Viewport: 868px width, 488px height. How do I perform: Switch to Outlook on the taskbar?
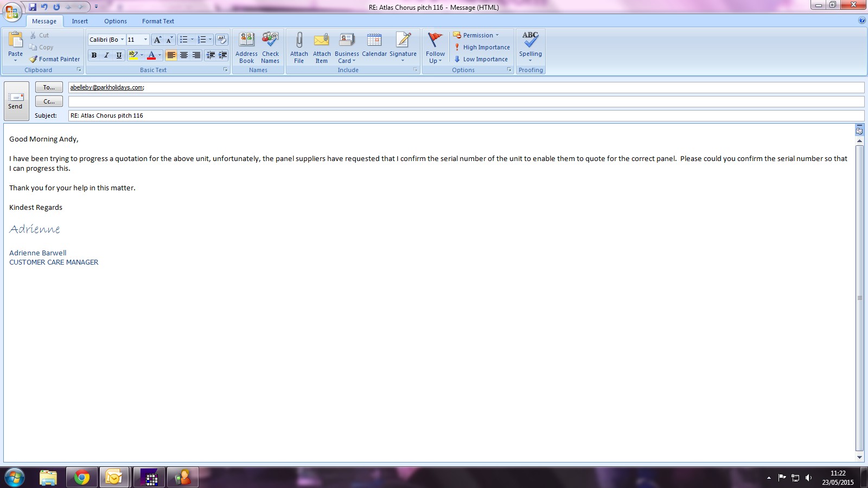coord(114,478)
